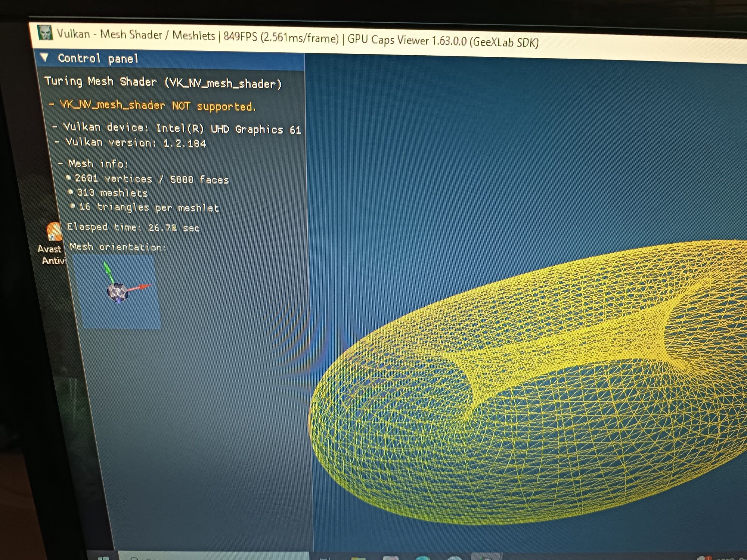Click 'Vulkan device: Intel(R) UHD Graphics' line

[x=178, y=128]
